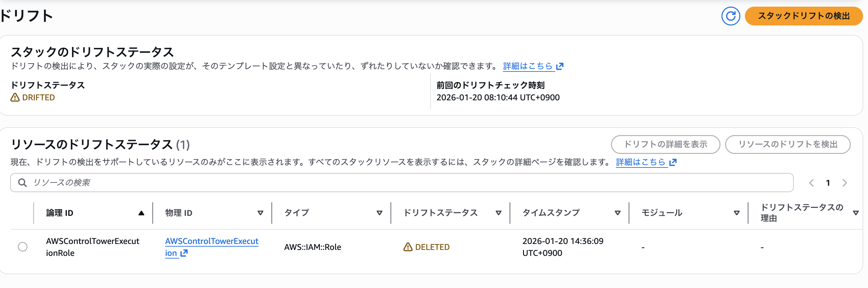Toggle sort order on the 論理 ID column
The width and height of the screenshot is (868, 288).
141,213
